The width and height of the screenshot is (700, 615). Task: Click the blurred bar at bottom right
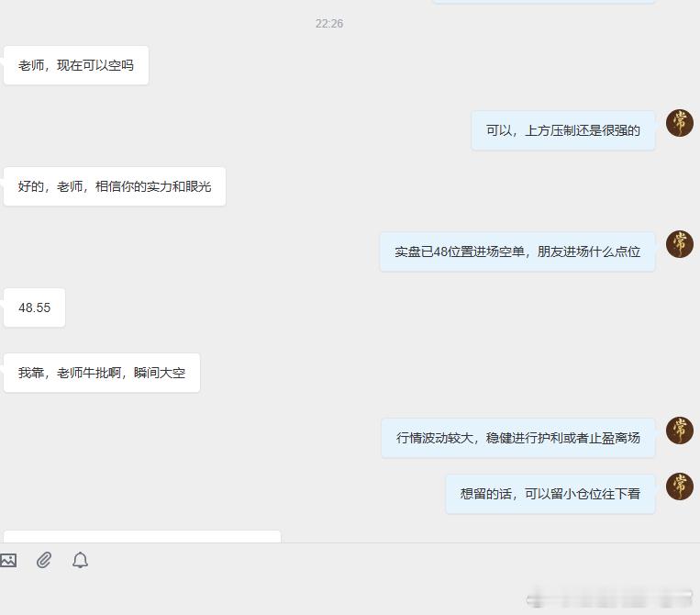tap(609, 598)
